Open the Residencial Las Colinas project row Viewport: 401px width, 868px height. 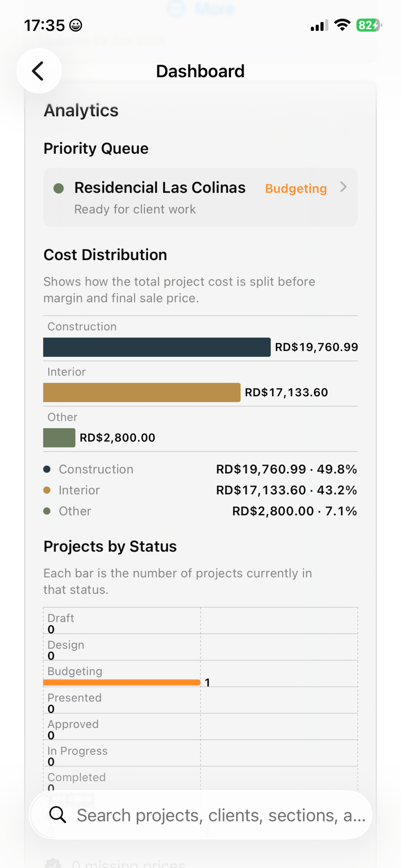click(200, 197)
